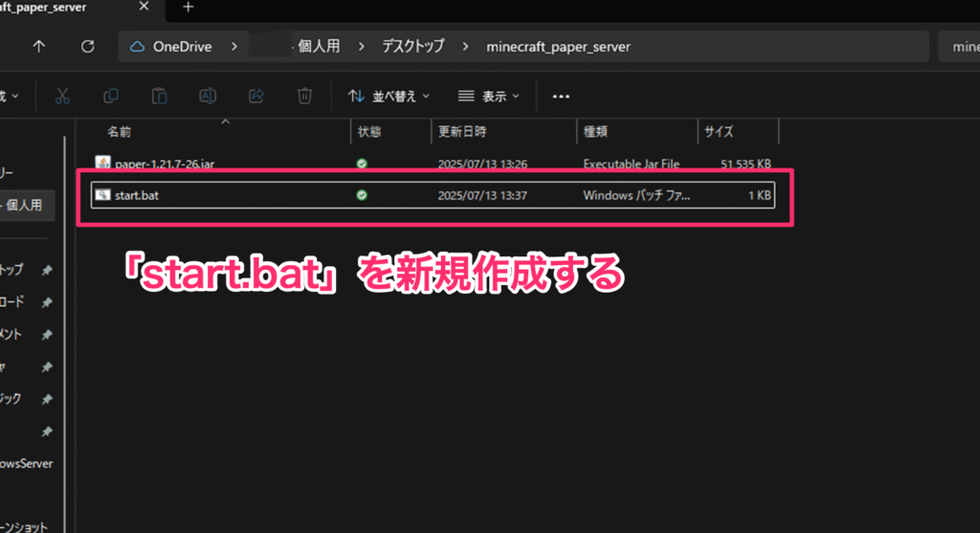Click the sync status icon for start.bat

point(361,195)
